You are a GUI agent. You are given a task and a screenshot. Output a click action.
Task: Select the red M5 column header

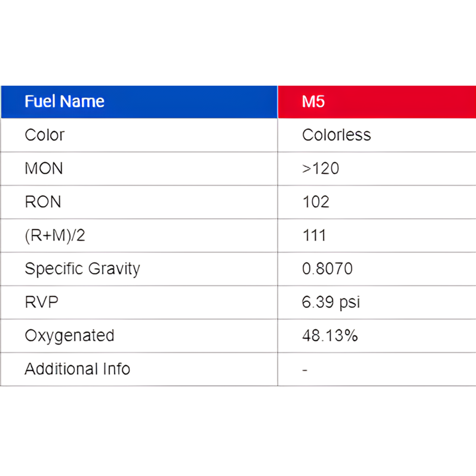tap(313, 102)
